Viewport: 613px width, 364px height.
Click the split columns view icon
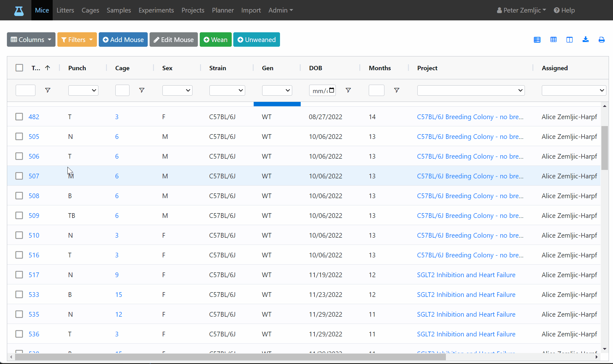click(x=569, y=40)
